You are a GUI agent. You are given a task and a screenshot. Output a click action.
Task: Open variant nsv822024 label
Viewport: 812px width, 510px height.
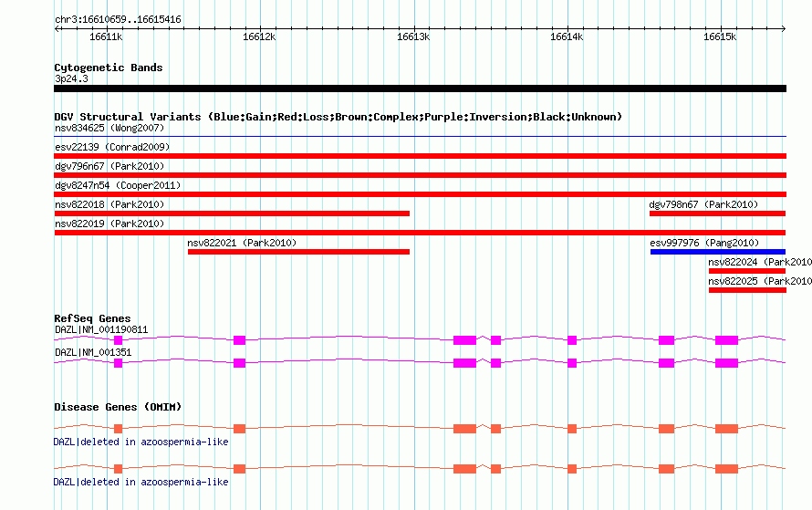(760, 262)
